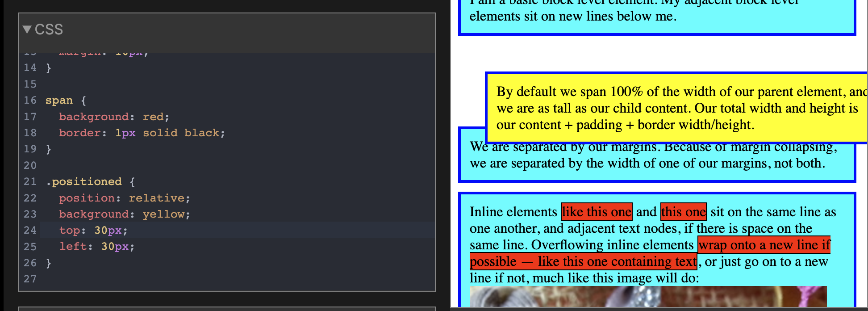Click the 'possible — like this one containing text' span
The image size is (868, 311).
coord(584,261)
